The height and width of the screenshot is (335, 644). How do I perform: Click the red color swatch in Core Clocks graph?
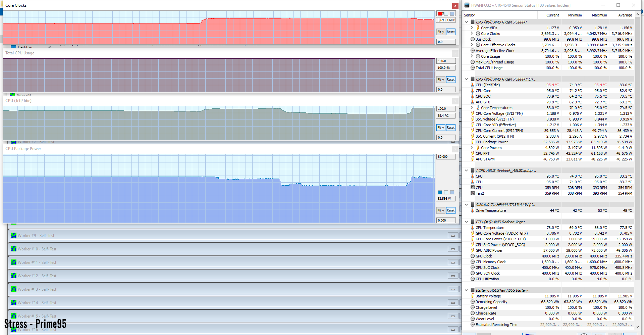pos(440,14)
